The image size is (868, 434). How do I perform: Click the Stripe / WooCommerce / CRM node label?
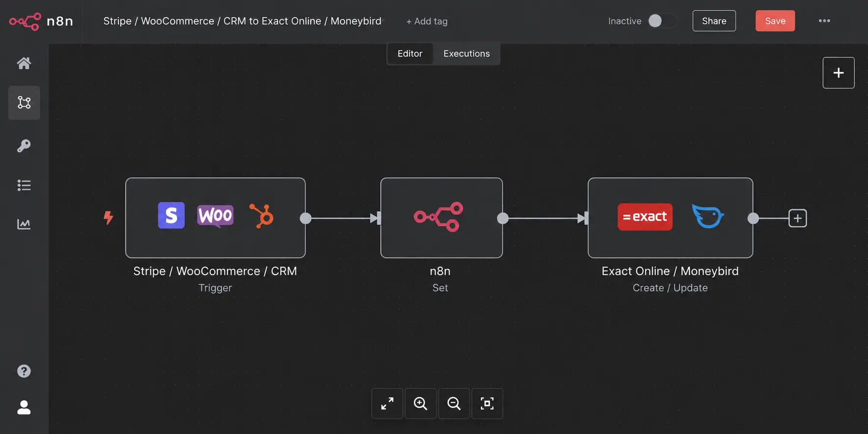tap(215, 271)
